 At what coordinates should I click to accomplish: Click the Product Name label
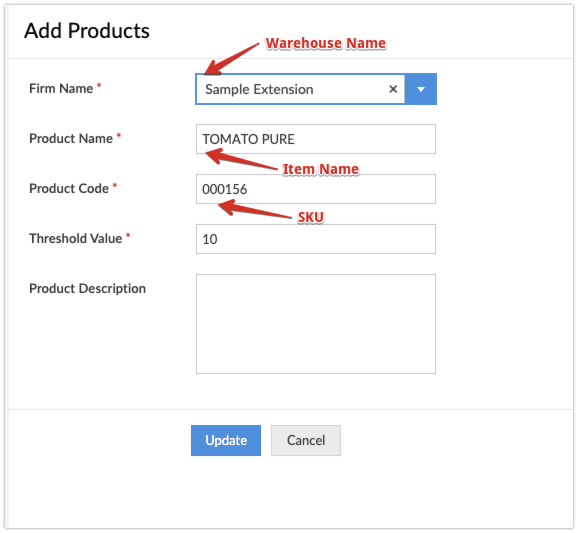click(x=71, y=139)
